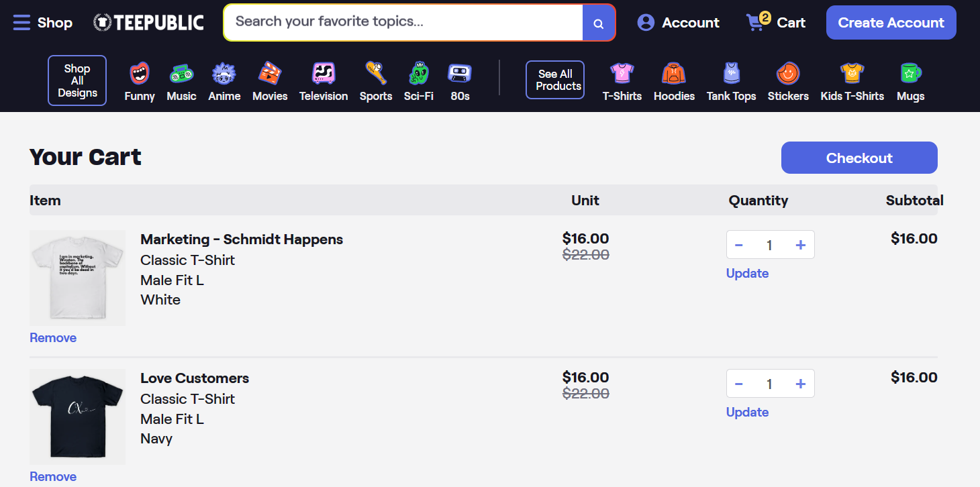Increase quantity for Love Customers shirt

coord(800,384)
